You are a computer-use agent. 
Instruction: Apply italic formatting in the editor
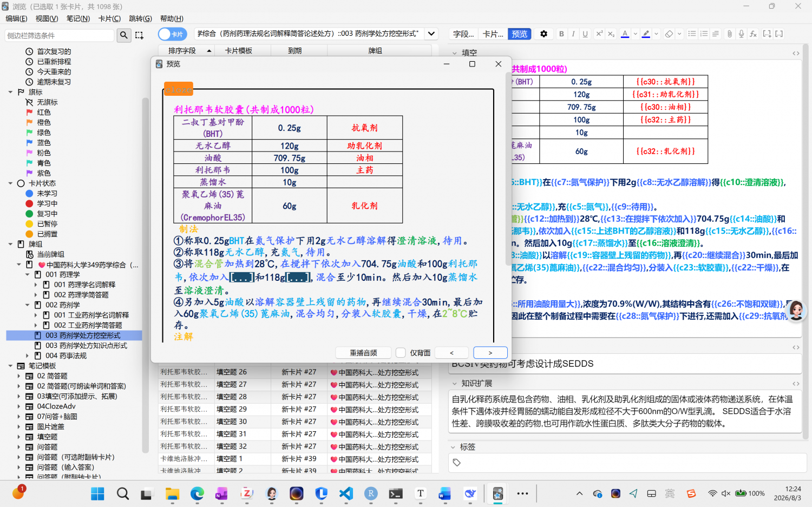click(573, 34)
